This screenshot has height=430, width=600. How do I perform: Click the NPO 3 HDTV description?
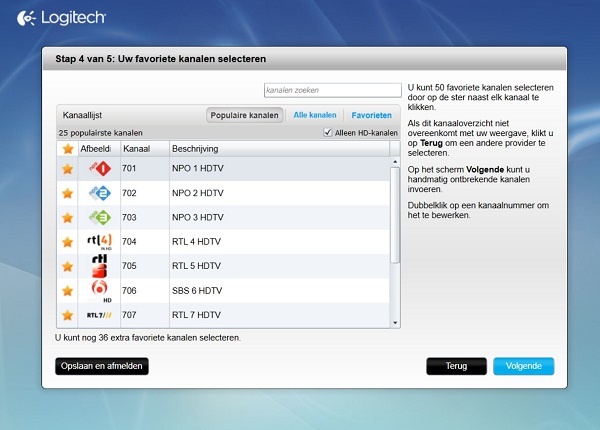198,217
